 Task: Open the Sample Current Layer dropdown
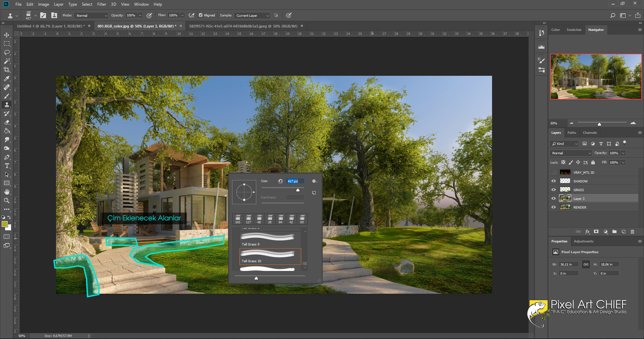click(x=252, y=15)
